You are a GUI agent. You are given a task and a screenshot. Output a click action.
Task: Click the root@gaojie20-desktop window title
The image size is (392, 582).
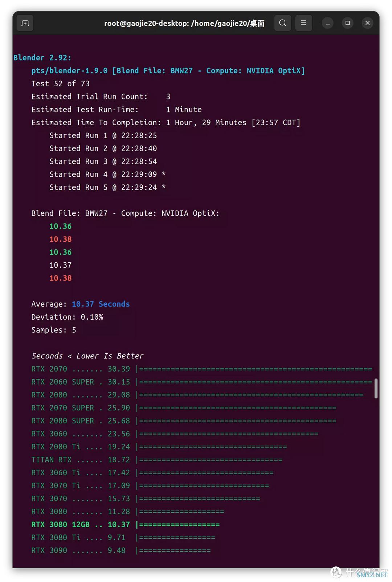pos(184,24)
